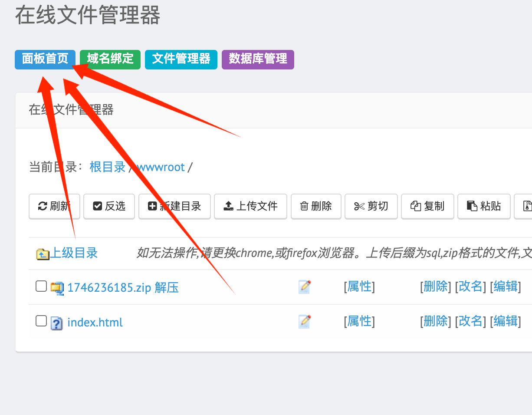
Task: Tick the checkbox beside index.html
Action: [41, 321]
